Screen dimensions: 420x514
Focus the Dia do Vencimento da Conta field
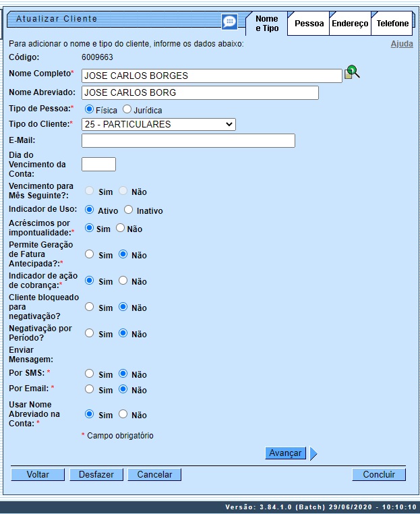click(x=98, y=164)
